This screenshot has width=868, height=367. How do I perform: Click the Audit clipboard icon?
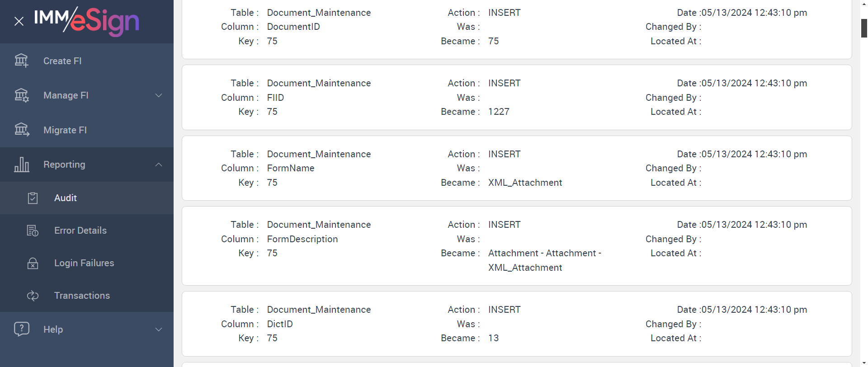click(x=33, y=198)
